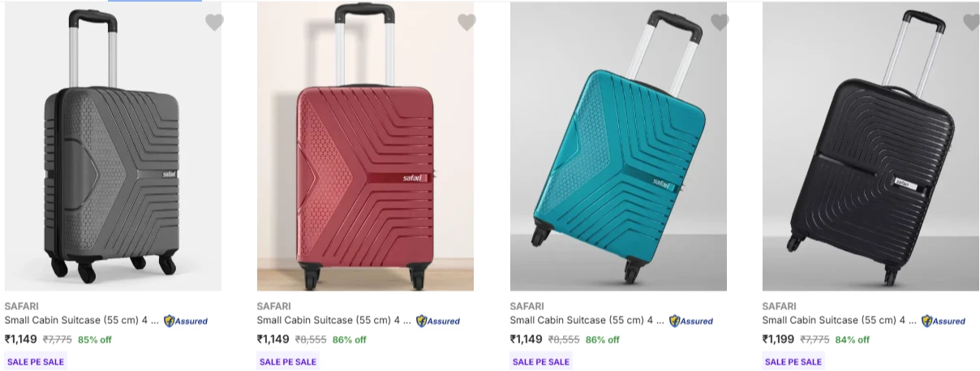Open the teal suitcase product image
This screenshot has height=371, width=980.
pos(618,146)
